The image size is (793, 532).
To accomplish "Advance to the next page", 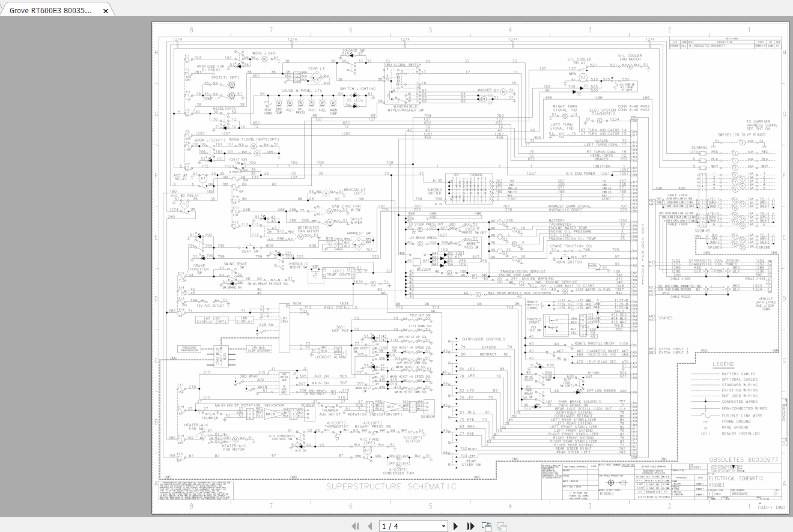I will (x=456, y=527).
